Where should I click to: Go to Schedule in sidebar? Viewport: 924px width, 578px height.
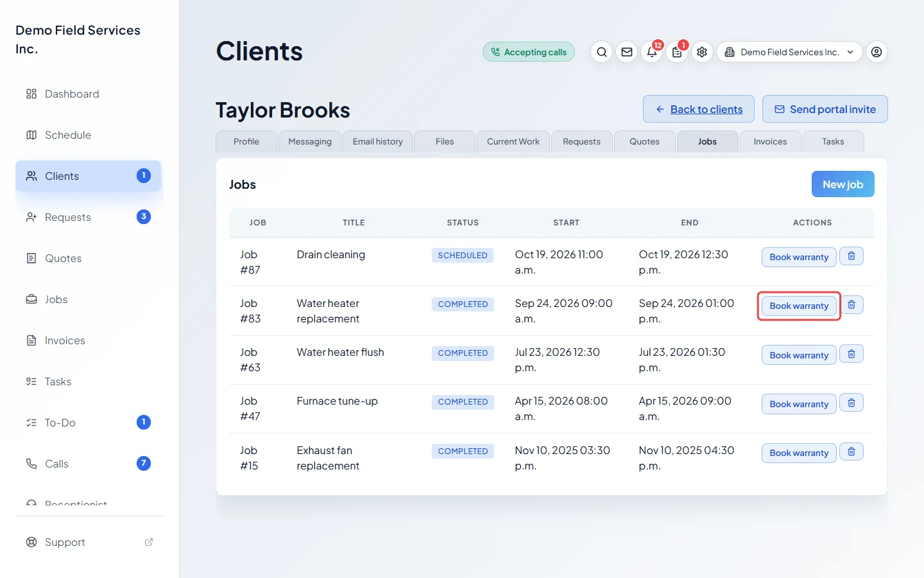pos(89,135)
